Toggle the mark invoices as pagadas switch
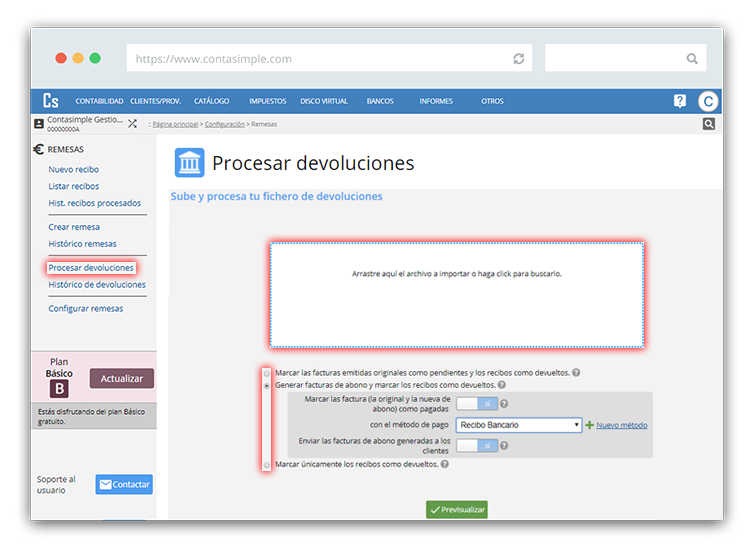Screen dimensions: 750x552 (477, 404)
